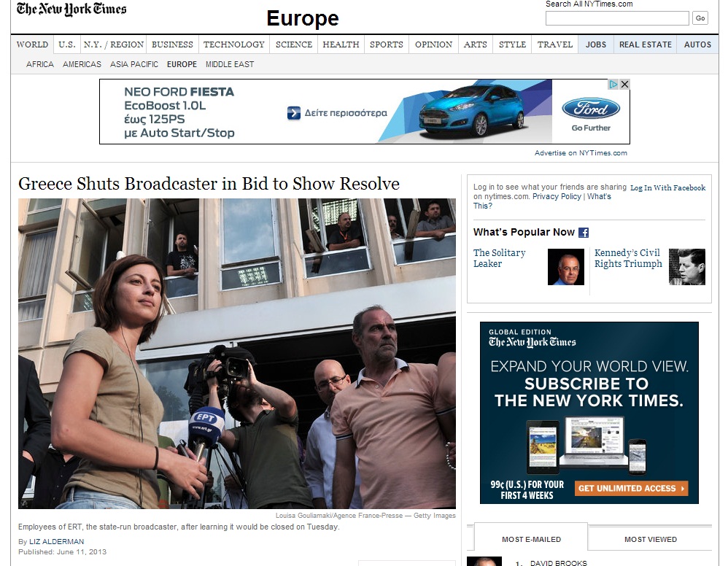The width and height of the screenshot is (728, 566).
Task: Open The Solitary Leaker article link
Action: point(499,258)
